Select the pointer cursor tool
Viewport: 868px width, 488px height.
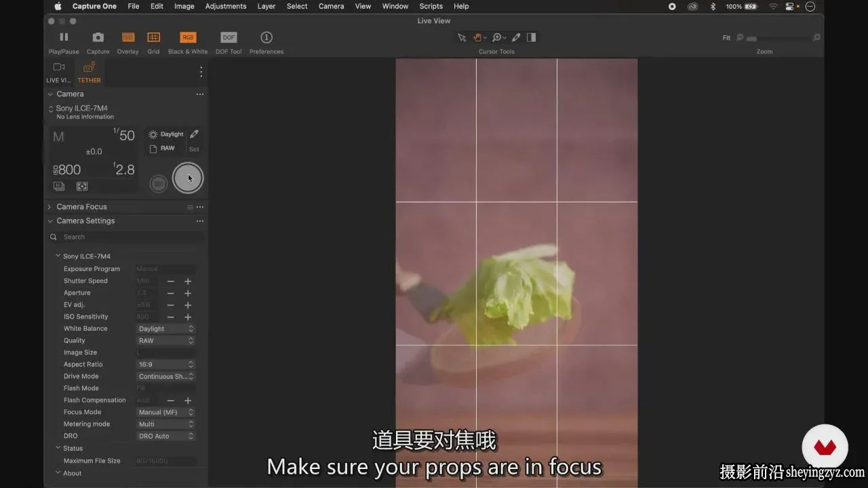click(462, 38)
